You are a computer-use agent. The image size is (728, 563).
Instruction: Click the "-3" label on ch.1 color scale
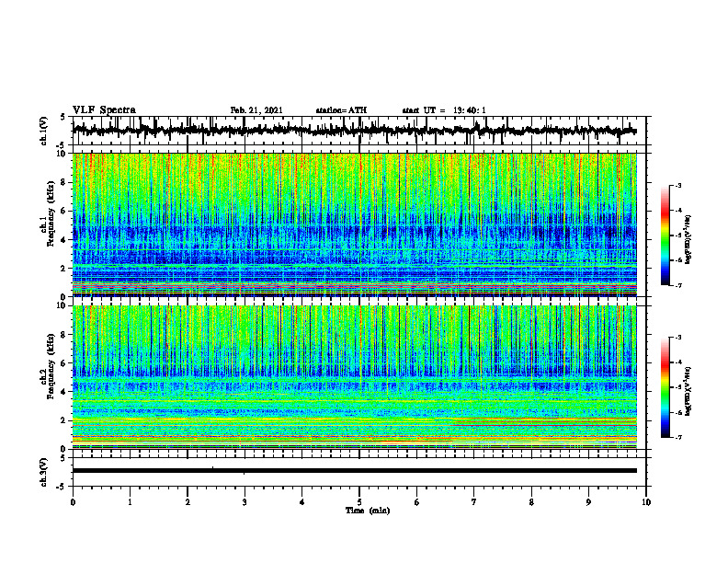(678, 185)
